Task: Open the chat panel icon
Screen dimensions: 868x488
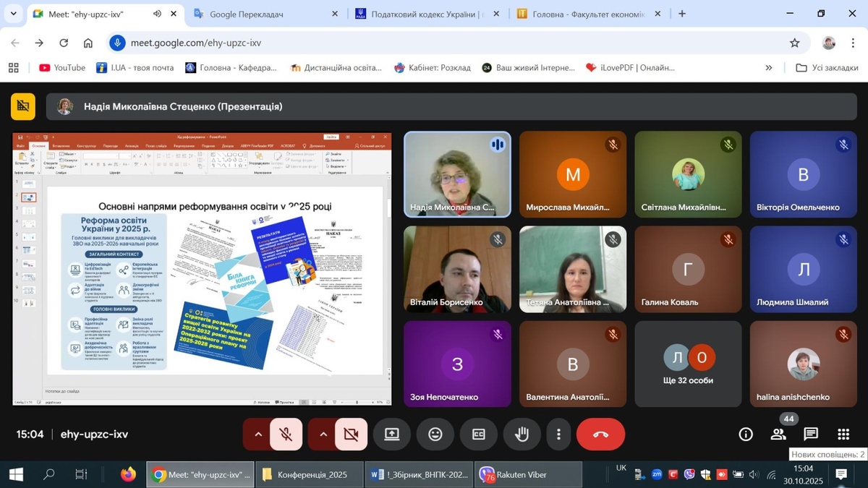Action: click(811, 435)
